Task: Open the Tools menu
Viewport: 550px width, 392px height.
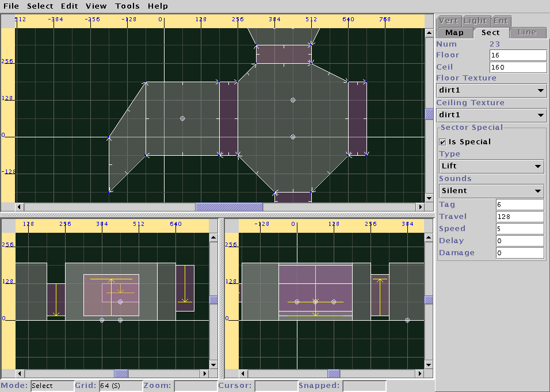Action: 127,6
